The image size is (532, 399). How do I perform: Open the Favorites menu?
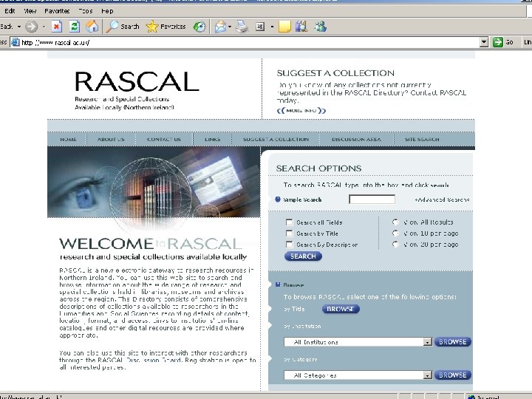[57, 11]
